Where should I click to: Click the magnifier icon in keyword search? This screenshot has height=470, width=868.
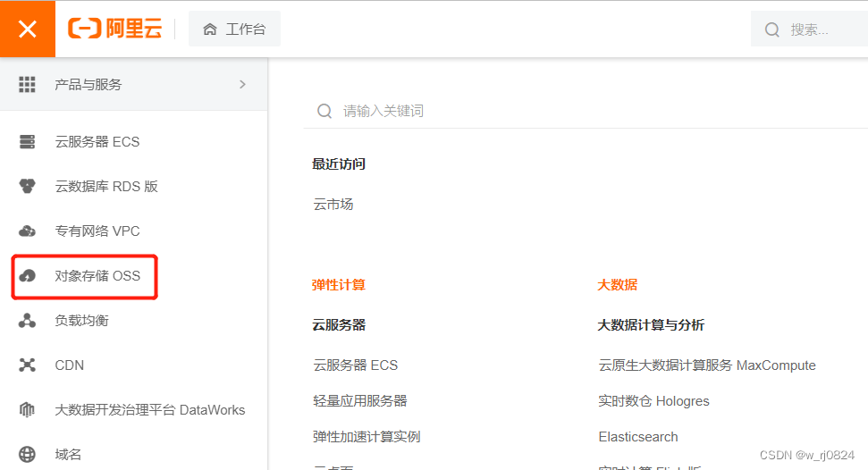[x=324, y=112]
